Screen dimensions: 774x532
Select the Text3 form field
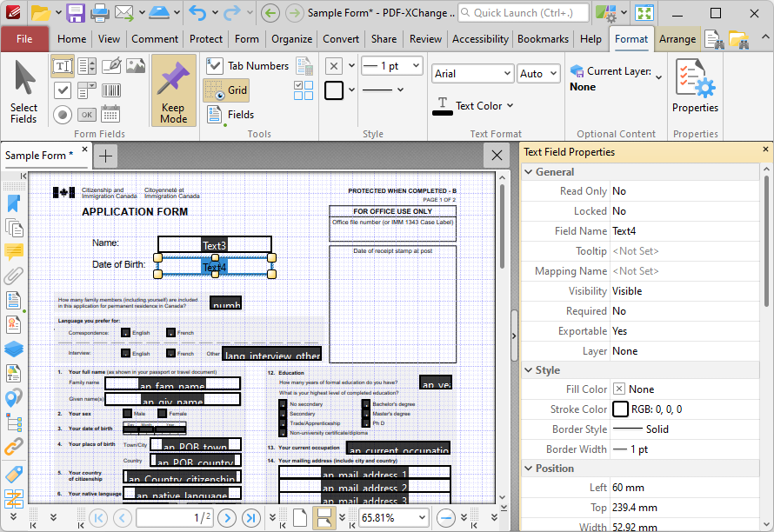214,245
